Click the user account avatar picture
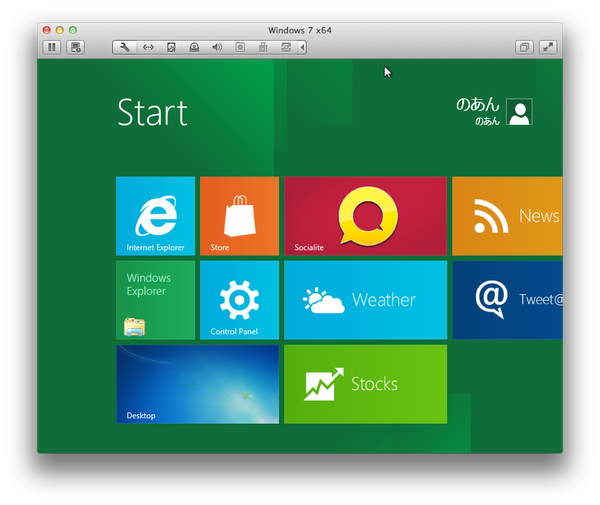This screenshot has width=600, height=505. [x=519, y=112]
